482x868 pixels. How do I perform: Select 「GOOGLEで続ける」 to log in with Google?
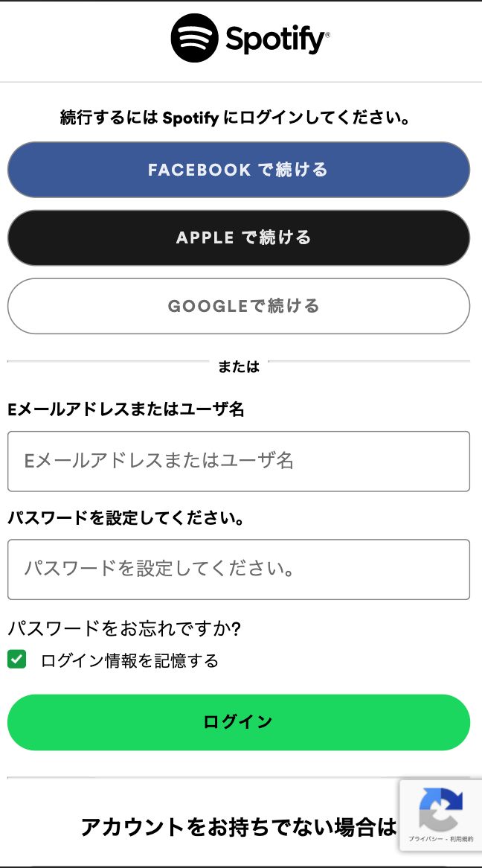coord(239,306)
